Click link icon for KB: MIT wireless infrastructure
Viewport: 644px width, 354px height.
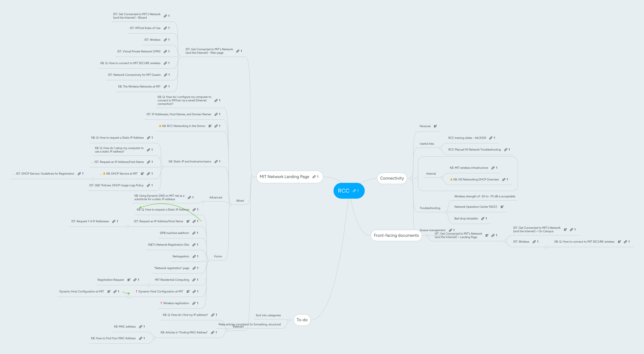tap(493, 168)
